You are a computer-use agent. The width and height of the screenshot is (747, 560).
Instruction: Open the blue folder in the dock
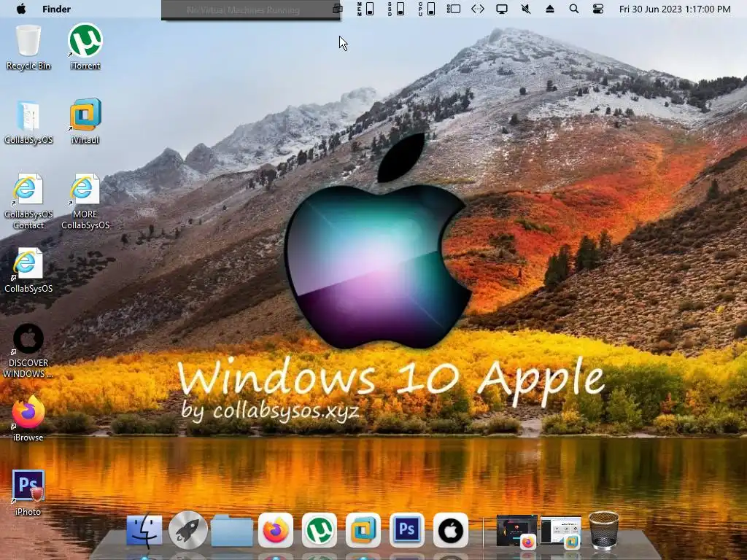[232, 531]
